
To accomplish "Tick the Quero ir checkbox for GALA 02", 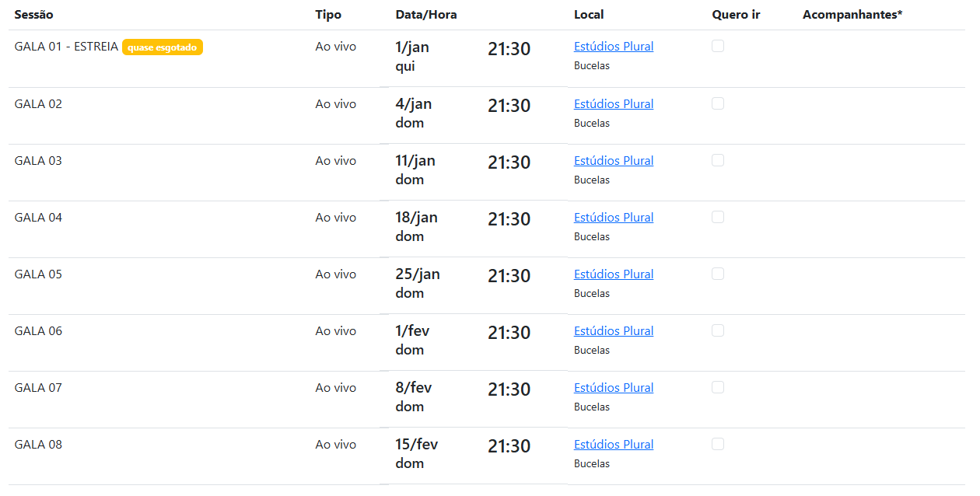I will 718,103.
